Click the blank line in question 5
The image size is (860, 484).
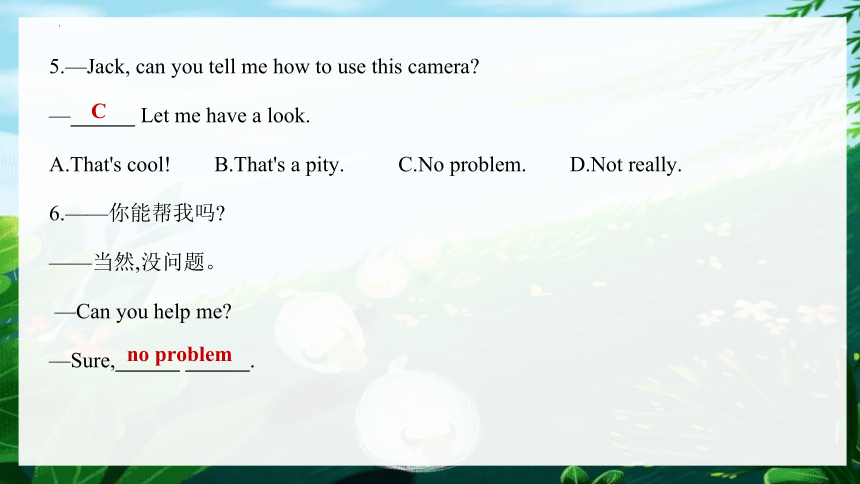[x=103, y=124]
